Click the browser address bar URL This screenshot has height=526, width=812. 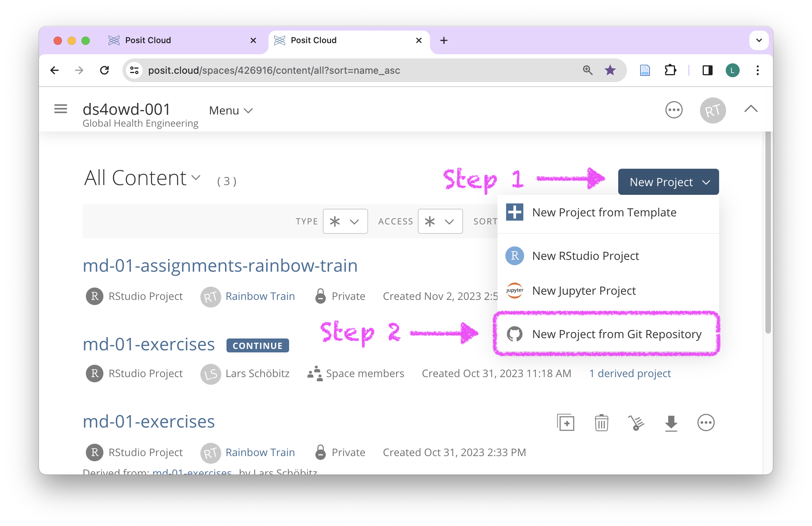click(274, 70)
